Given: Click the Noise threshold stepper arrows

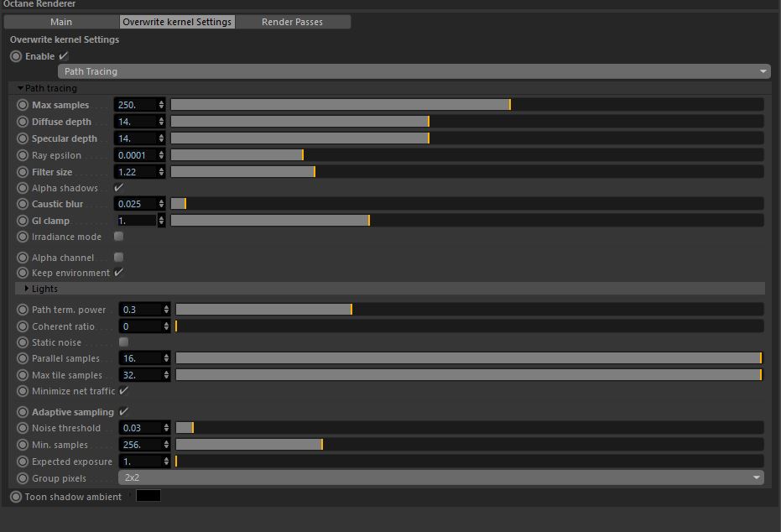Looking at the screenshot, I should [166, 428].
